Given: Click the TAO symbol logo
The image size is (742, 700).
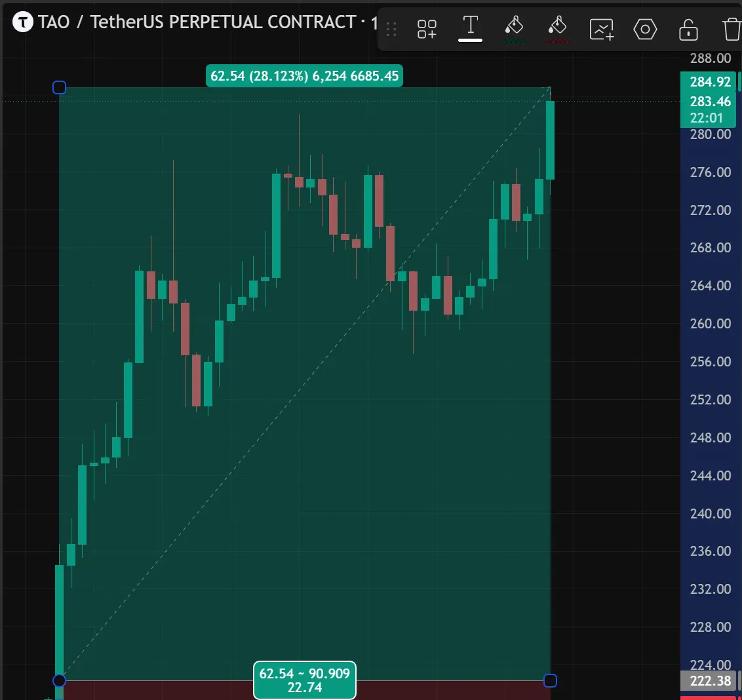Looking at the screenshot, I should (x=22, y=22).
